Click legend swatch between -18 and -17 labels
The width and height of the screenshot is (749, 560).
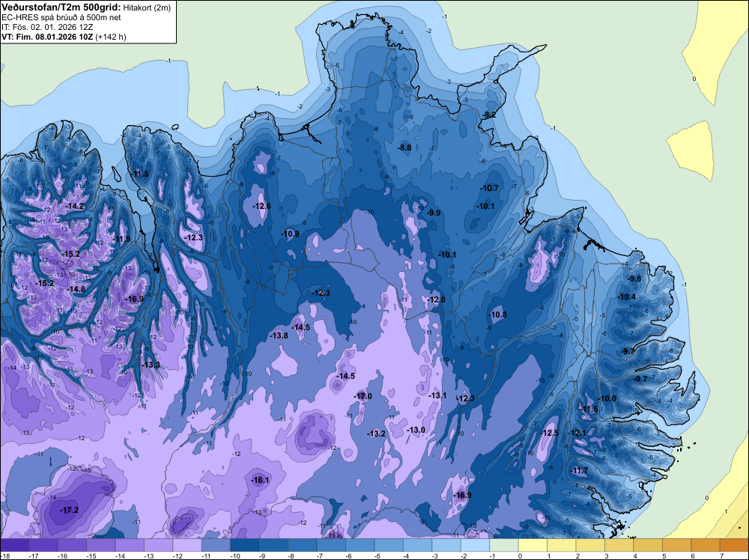(x=15, y=545)
